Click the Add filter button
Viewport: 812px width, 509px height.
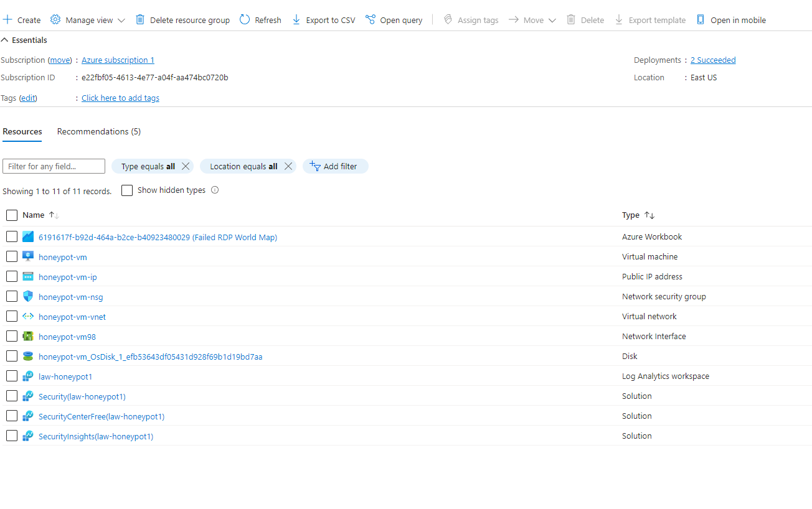click(336, 166)
